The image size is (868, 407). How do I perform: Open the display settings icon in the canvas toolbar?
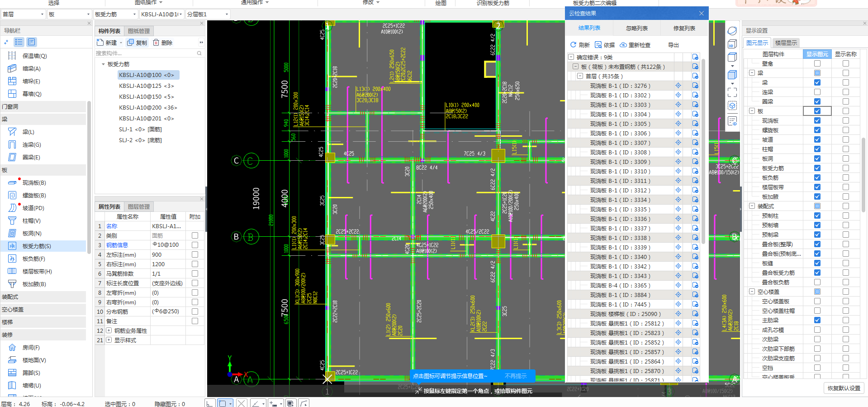click(732, 121)
